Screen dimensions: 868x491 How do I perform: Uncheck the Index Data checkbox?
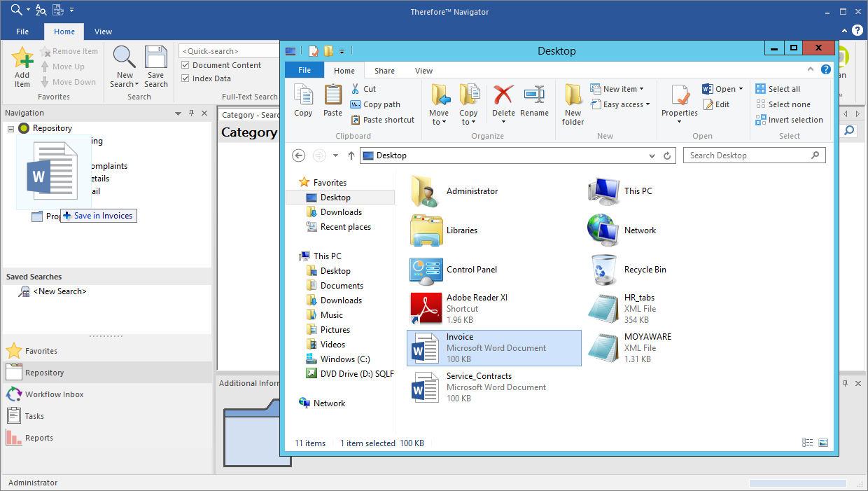pyautogui.click(x=185, y=78)
